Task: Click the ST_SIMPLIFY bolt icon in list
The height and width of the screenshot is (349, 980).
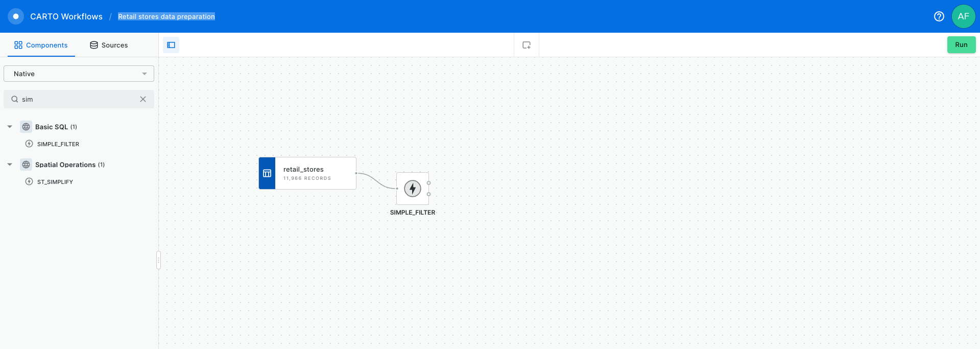Action: [29, 182]
